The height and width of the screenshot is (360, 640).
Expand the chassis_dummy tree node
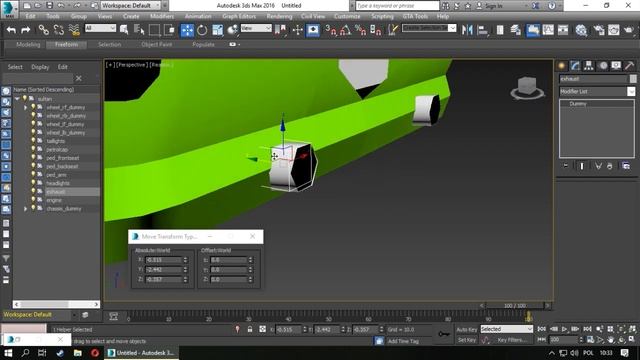pos(25,209)
